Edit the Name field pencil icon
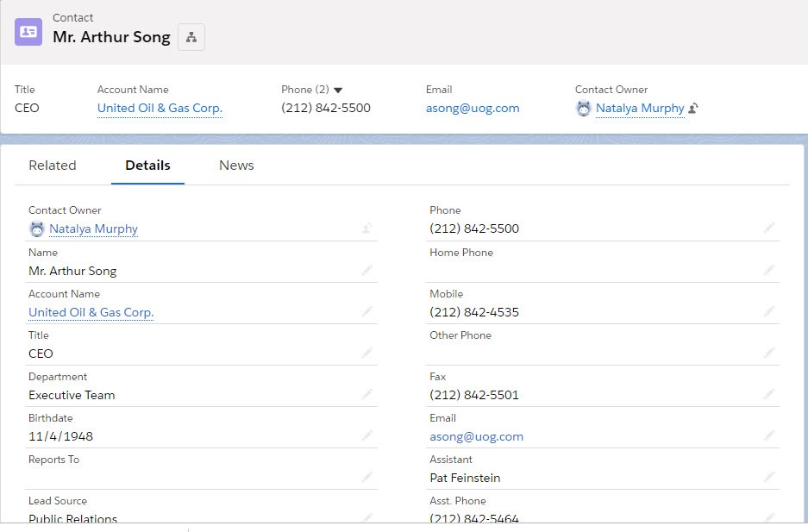Viewport: 808px width, 532px height. click(x=366, y=270)
